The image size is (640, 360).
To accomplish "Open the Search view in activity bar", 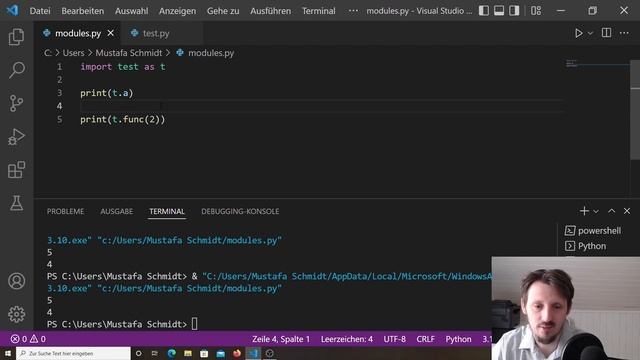I will click(16, 70).
